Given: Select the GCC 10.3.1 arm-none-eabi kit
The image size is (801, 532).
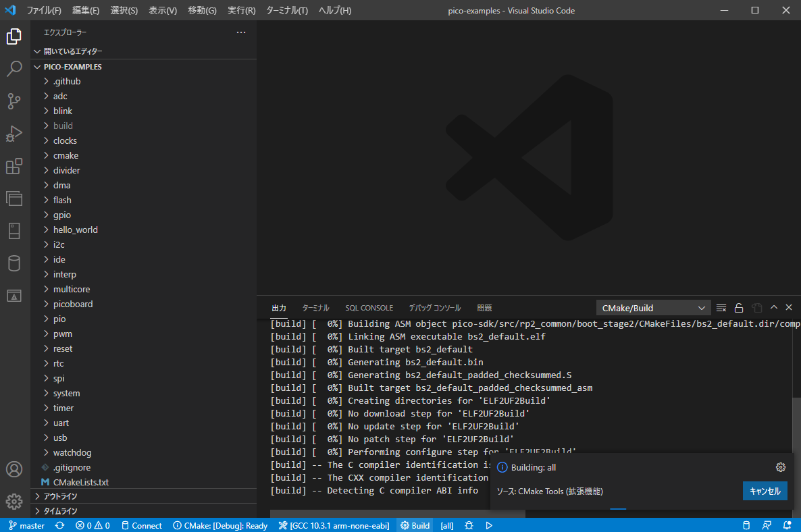Looking at the screenshot, I should tap(333, 525).
